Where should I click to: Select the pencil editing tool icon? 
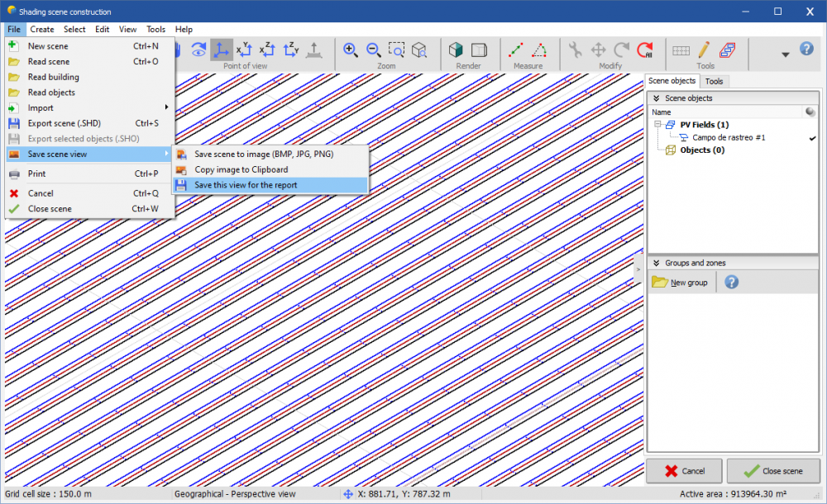tap(704, 50)
